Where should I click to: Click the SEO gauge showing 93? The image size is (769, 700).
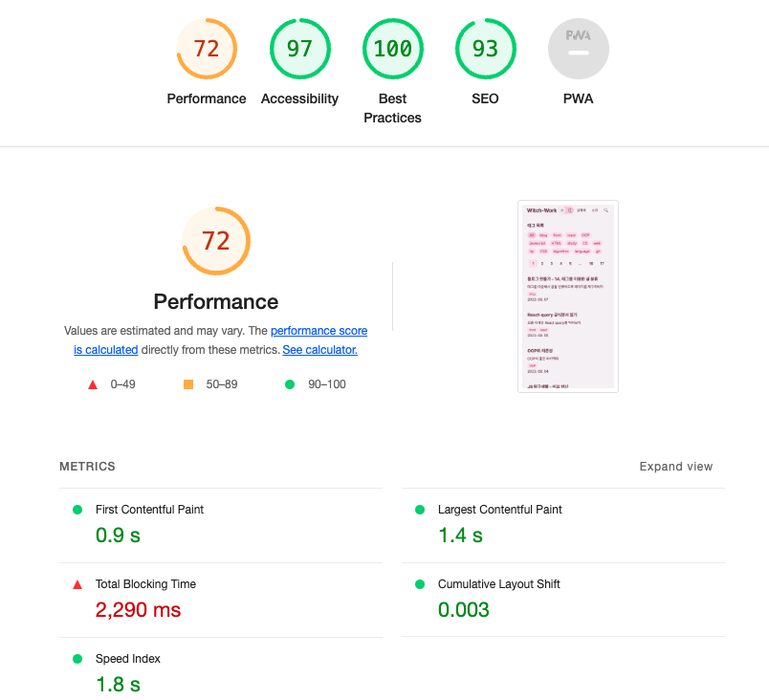coord(485,49)
